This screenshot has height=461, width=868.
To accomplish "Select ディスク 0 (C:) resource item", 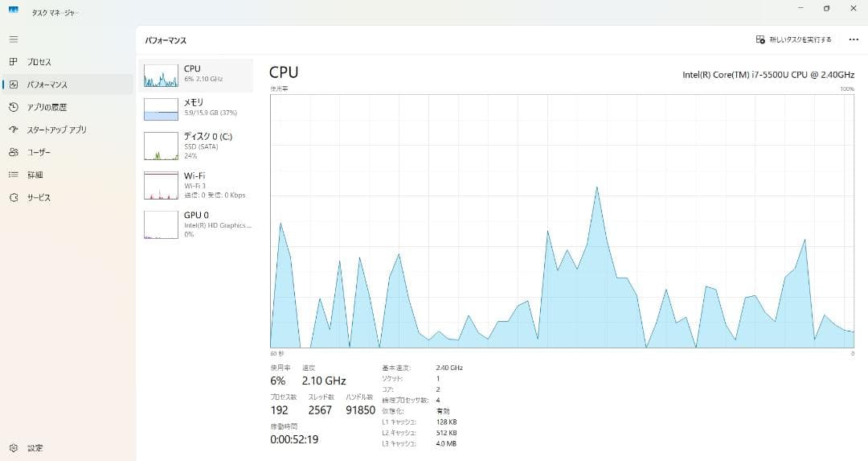I will [161, 146].
